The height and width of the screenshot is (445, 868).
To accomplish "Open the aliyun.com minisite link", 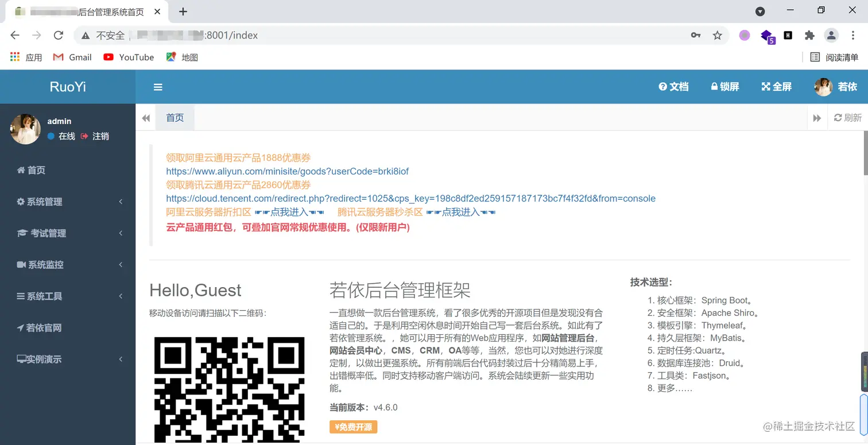I will coord(287,171).
